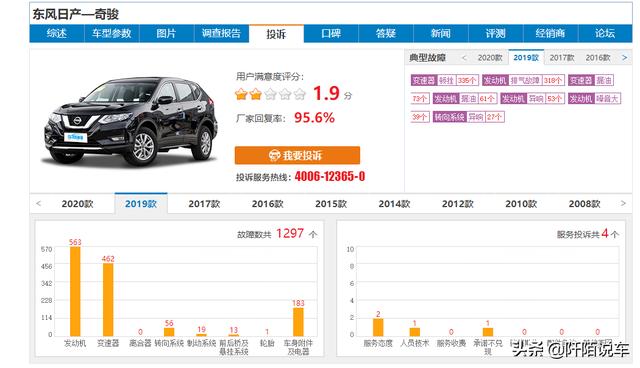Click the third rating star

pos(271,95)
